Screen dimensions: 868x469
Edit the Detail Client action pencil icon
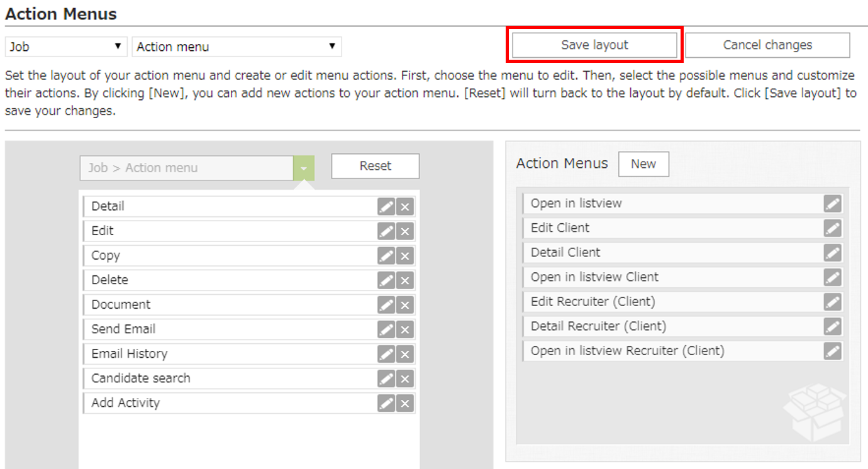(x=832, y=252)
